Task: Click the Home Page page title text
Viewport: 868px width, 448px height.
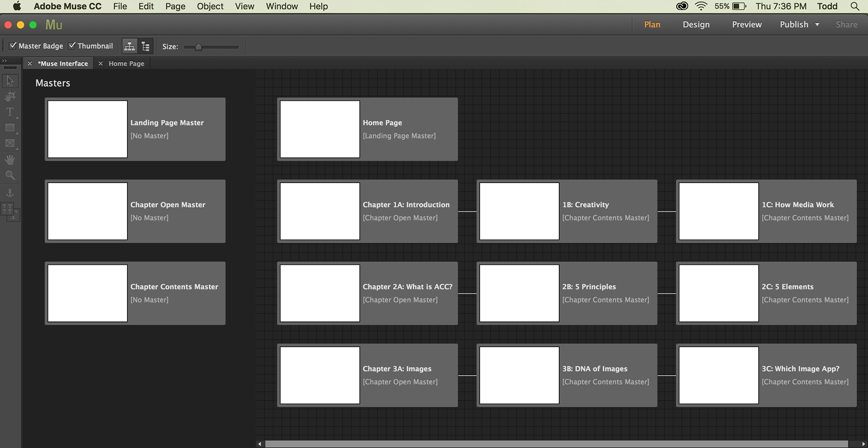Action: coord(382,123)
